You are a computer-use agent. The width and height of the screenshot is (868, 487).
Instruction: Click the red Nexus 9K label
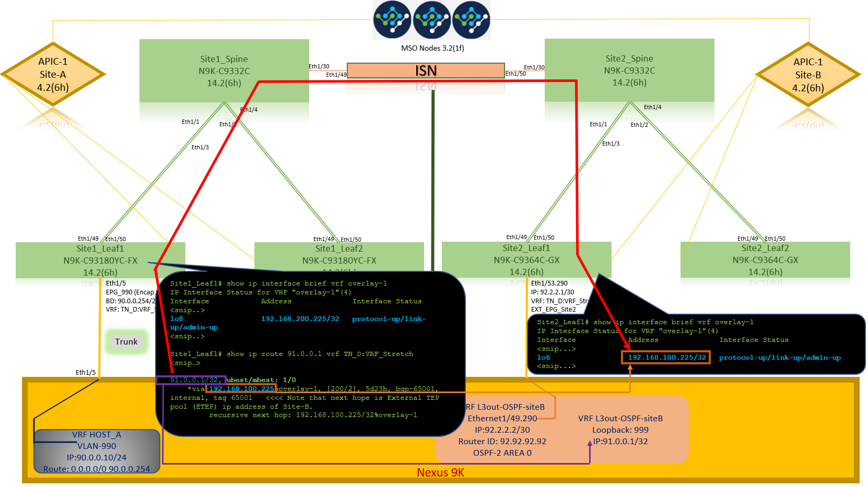(x=440, y=472)
